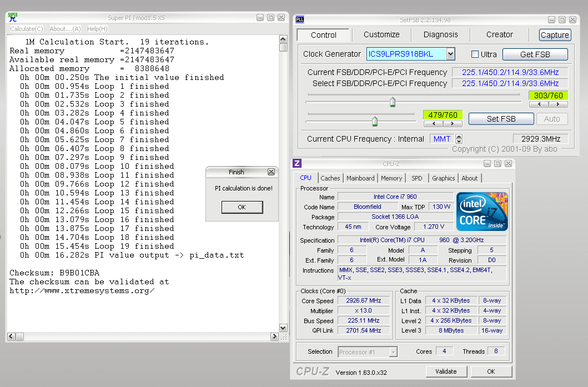
Task: Click left arrow under 479/760 value
Action: (434, 123)
